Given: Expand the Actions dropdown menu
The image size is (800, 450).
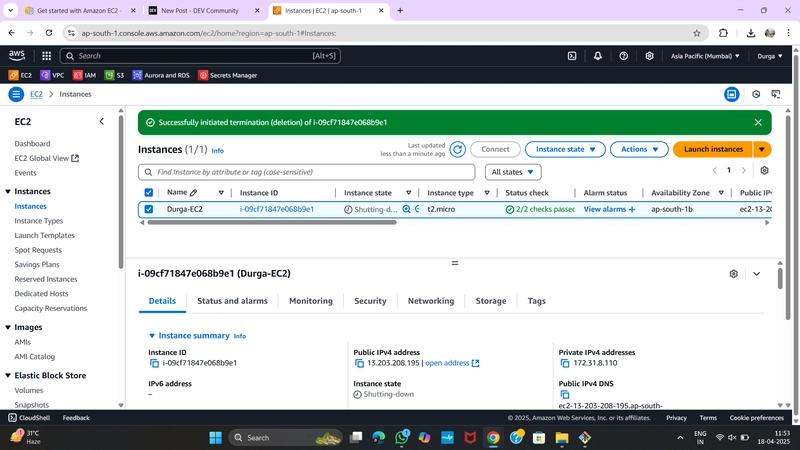Looking at the screenshot, I should tap(639, 149).
